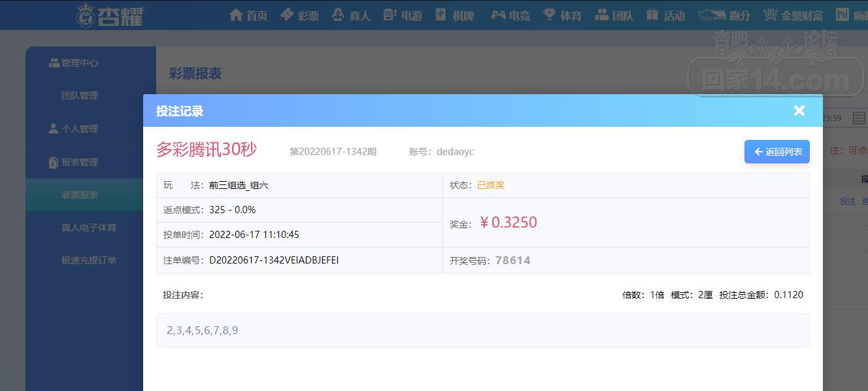Viewport: 868px width, 391px height.
Task: Click the rebate mode value 325 - 0.0%
Action: 233,210
